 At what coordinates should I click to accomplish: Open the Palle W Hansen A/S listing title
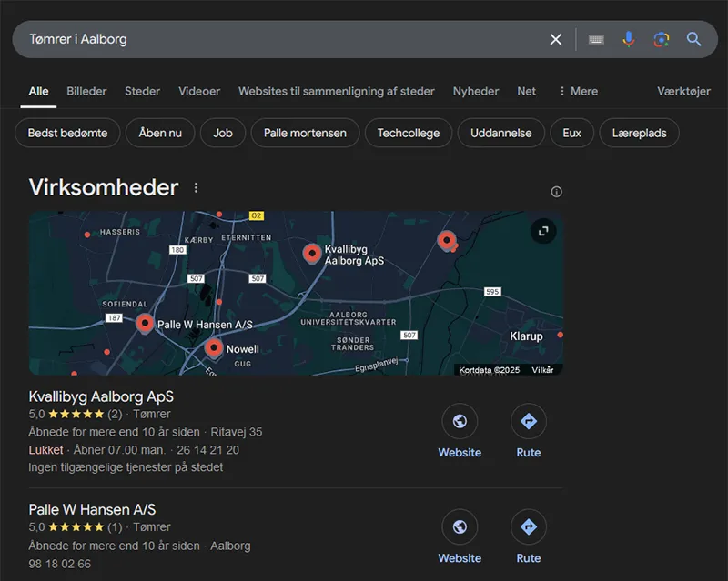tap(93, 509)
